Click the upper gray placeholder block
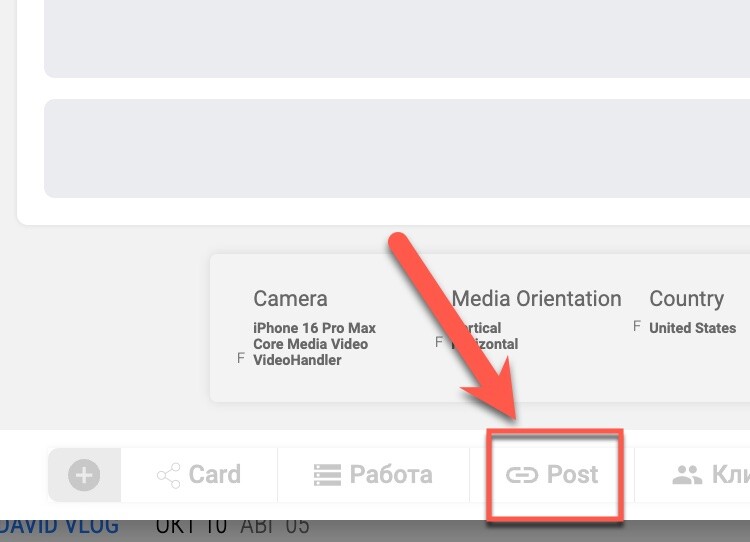The width and height of the screenshot is (750, 542). point(397,38)
